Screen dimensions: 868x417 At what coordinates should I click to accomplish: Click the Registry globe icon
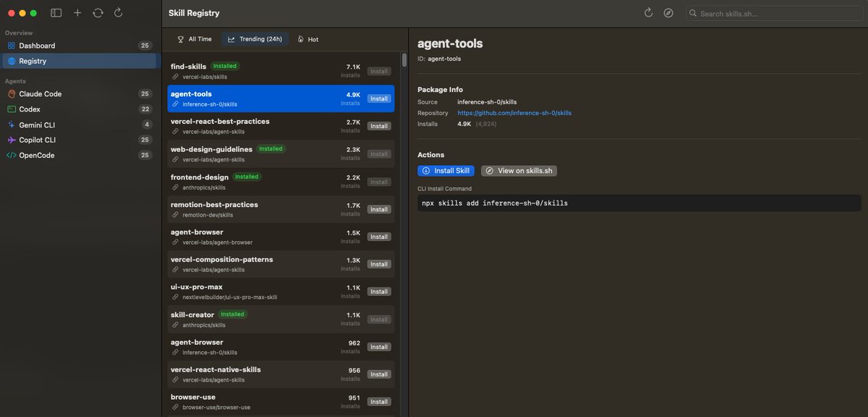(x=12, y=61)
